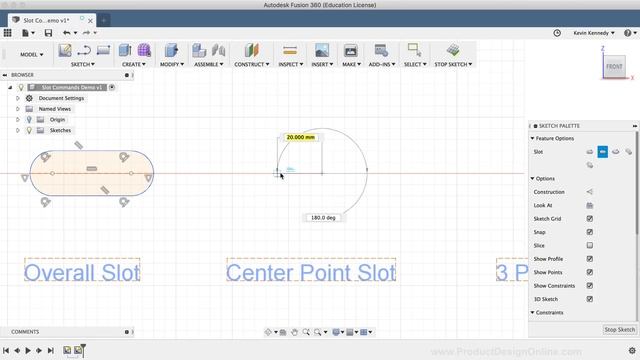Toggle Sketches folder visibility lightbulb
Image resolution: width=640 pixels, height=360 pixels.
point(29,130)
